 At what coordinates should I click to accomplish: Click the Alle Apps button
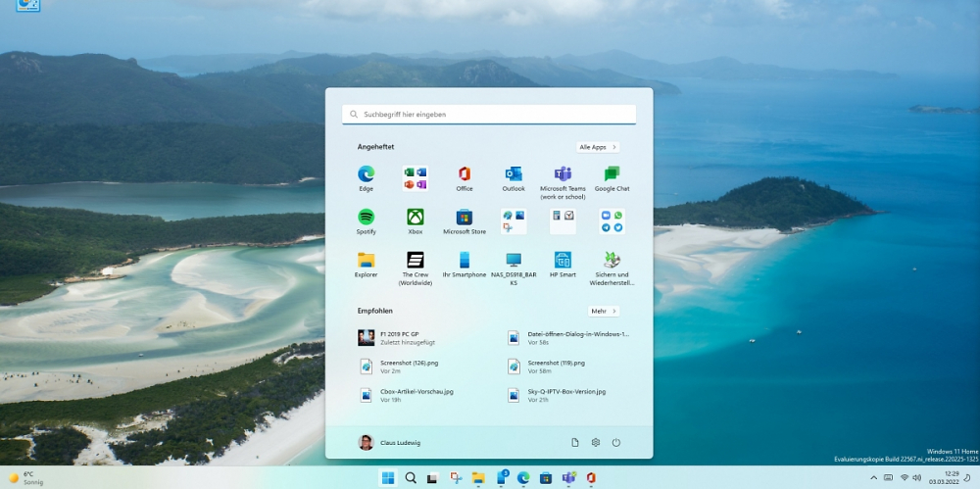598,147
